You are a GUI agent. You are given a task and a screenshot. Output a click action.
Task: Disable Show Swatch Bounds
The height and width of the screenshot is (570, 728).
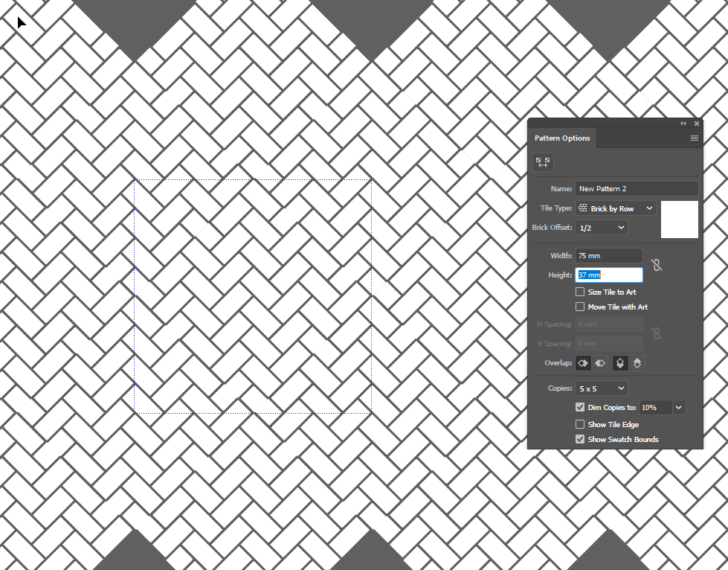(580, 439)
